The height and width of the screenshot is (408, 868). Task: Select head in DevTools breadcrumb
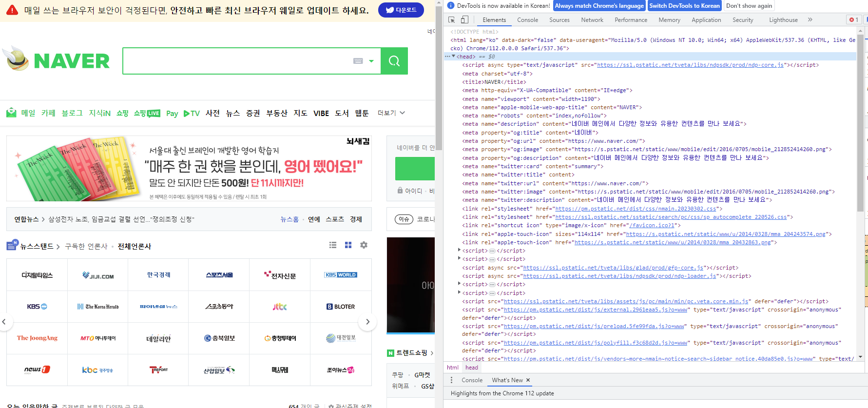(x=471, y=368)
